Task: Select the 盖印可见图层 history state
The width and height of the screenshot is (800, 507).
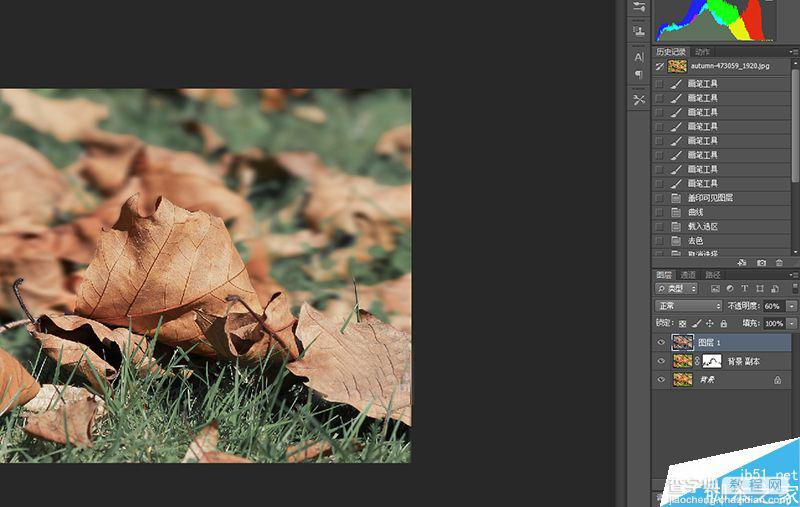Action: tap(721, 198)
